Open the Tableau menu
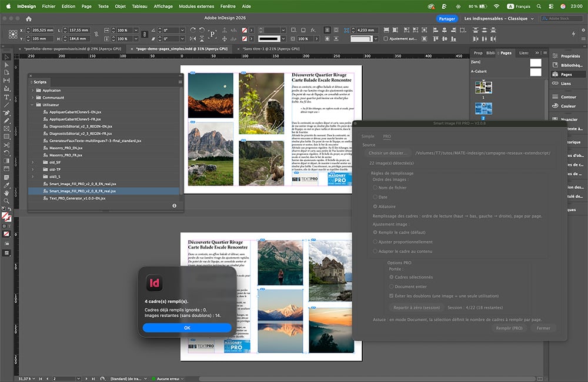 click(x=139, y=6)
